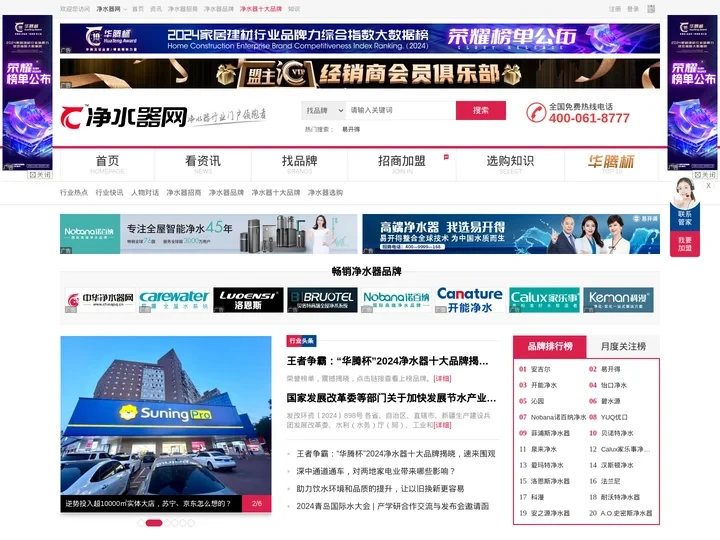The image size is (720, 540).
Task: Close the right side advertisement
Action: (x=704, y=175)
